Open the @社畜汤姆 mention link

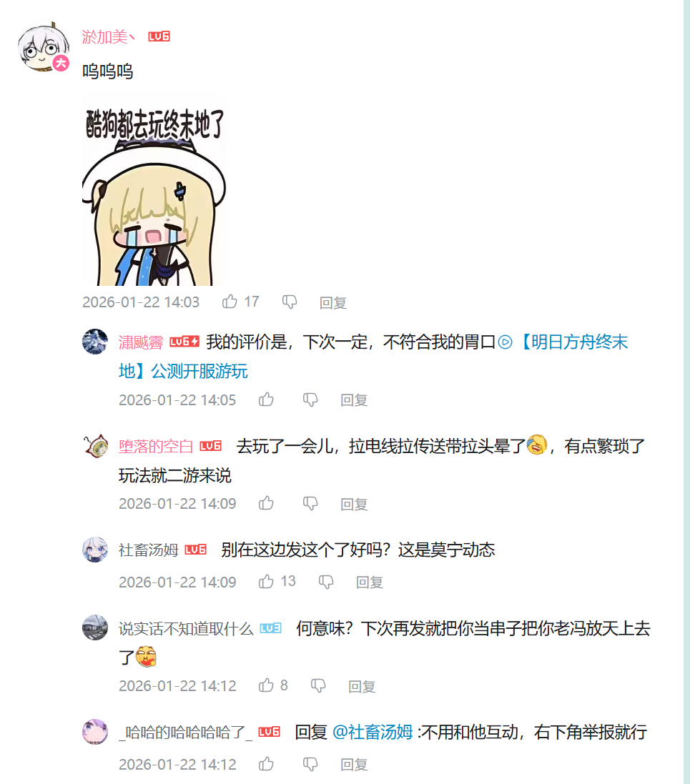(x=373, y=732)
